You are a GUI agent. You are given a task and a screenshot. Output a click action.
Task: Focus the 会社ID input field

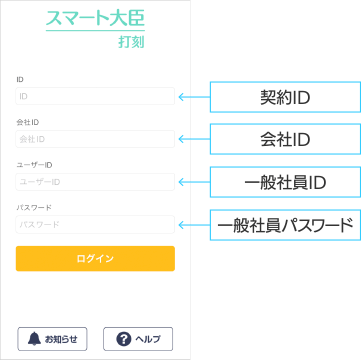pos(95,139)
